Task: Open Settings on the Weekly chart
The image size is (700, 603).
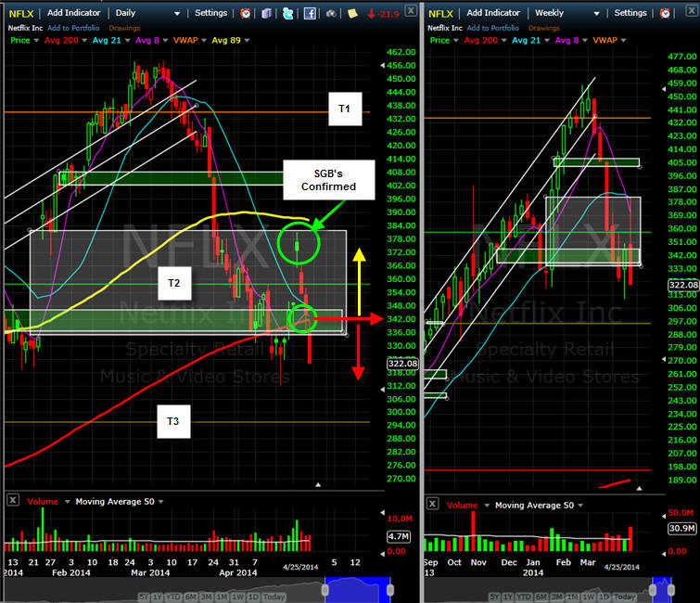Action: (x=630, y=13)
